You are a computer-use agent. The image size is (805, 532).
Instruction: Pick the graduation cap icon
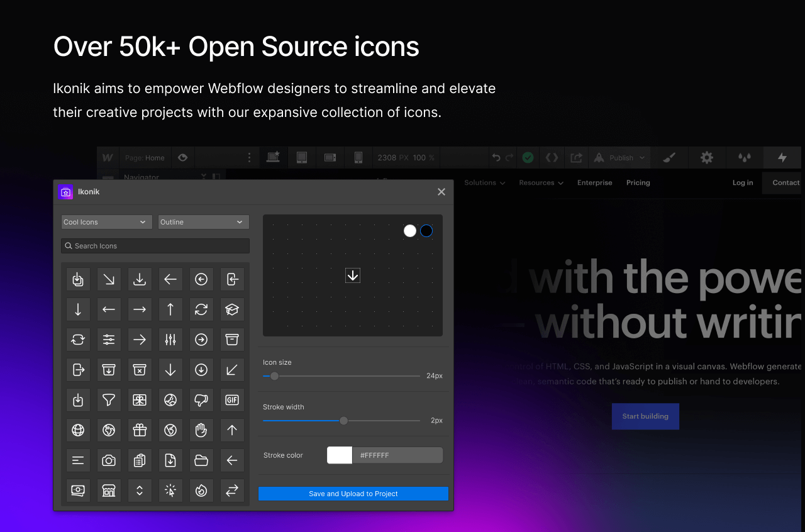tap(232, 309)
